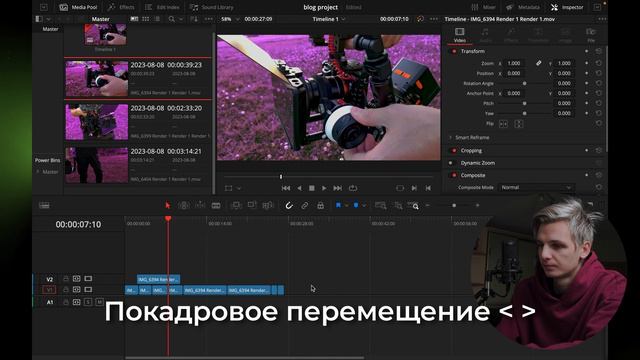Solo audio track A1 with S button
640x360 pixels.
(88, 302)
